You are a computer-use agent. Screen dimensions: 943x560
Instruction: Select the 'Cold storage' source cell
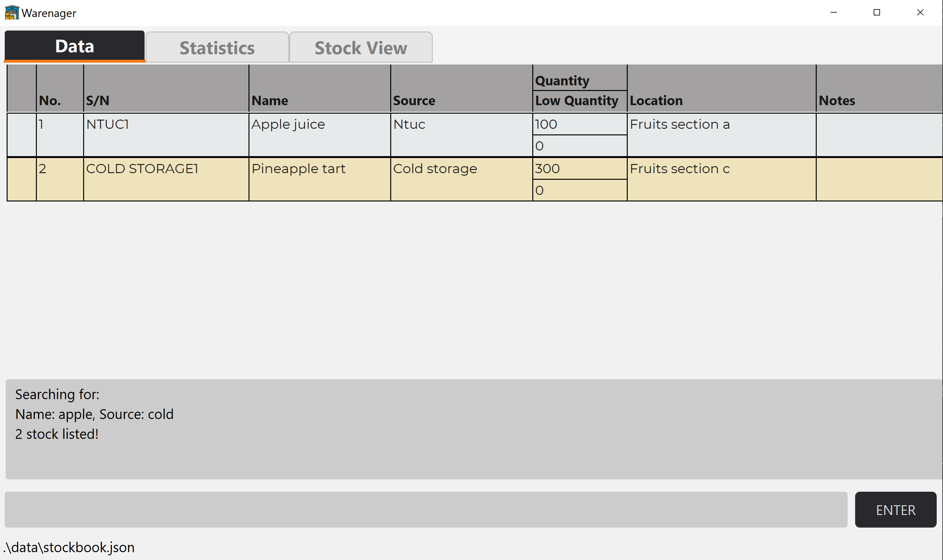461,179
